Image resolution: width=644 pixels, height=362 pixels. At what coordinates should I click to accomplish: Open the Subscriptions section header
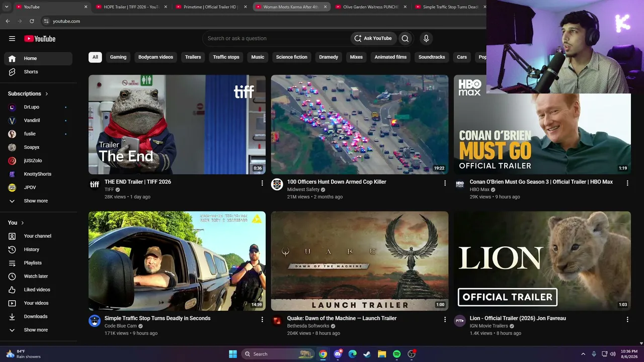point(28,94)
